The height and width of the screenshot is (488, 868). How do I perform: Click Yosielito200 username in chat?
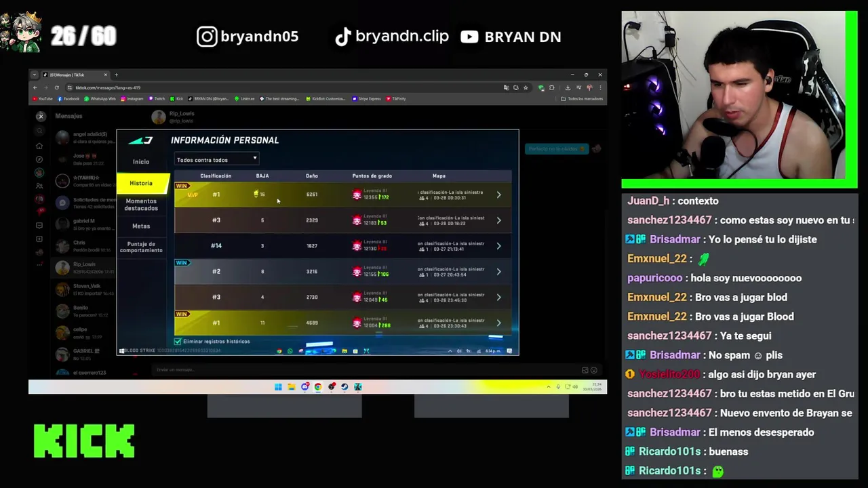(669, 374)
